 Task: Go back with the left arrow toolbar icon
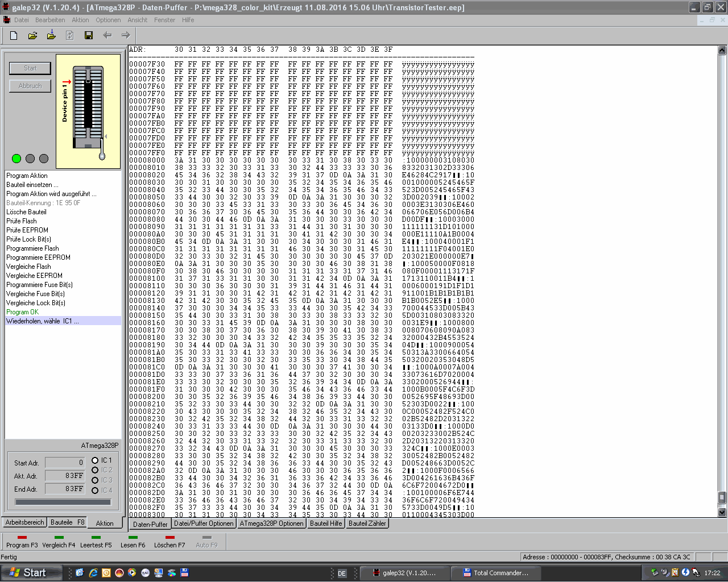click(x=107, y=35)
